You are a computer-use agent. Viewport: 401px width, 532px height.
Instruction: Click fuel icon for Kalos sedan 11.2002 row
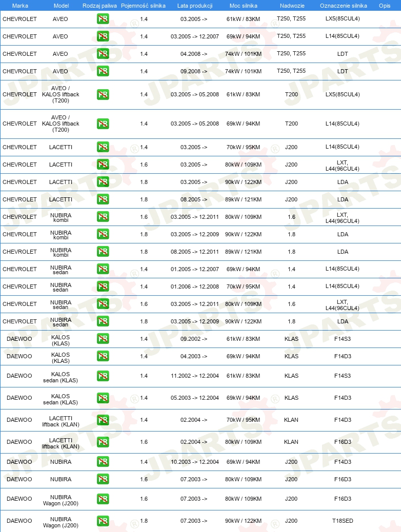[103, 376]
